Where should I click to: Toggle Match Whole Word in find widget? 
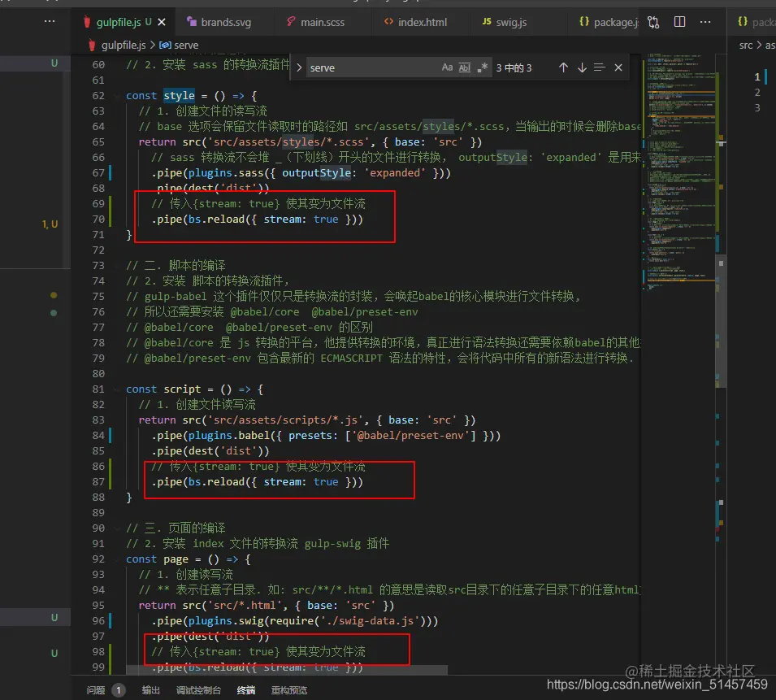tap(465, 67)
